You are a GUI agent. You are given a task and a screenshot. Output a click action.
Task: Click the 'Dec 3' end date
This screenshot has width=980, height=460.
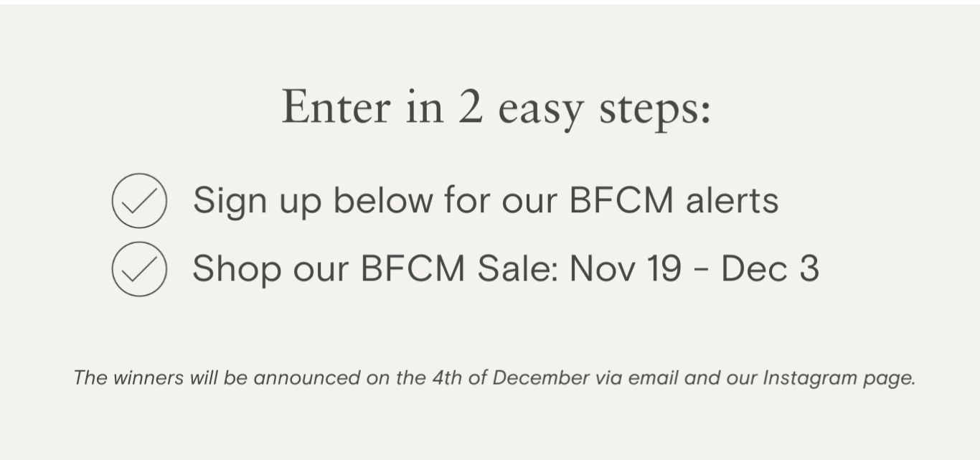coord(770,269)
